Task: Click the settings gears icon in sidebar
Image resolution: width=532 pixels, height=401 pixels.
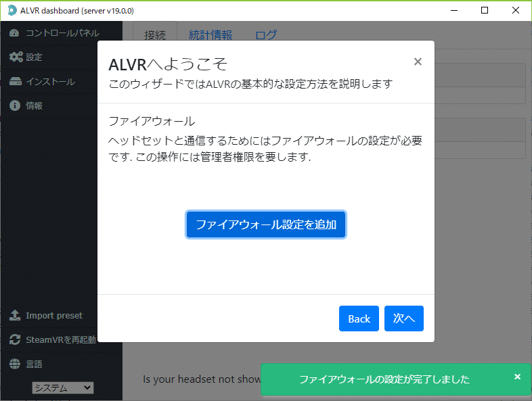Action: click(16, 57)
